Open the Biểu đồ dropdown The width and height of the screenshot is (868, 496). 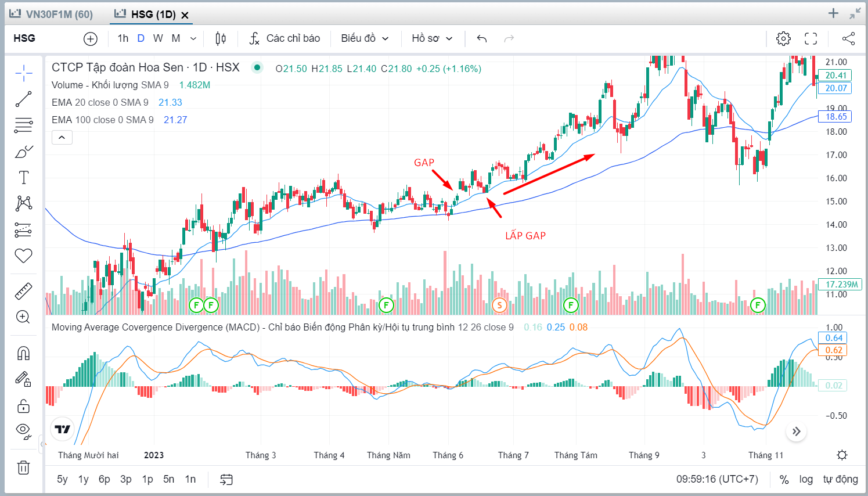(x=365, y=39)
